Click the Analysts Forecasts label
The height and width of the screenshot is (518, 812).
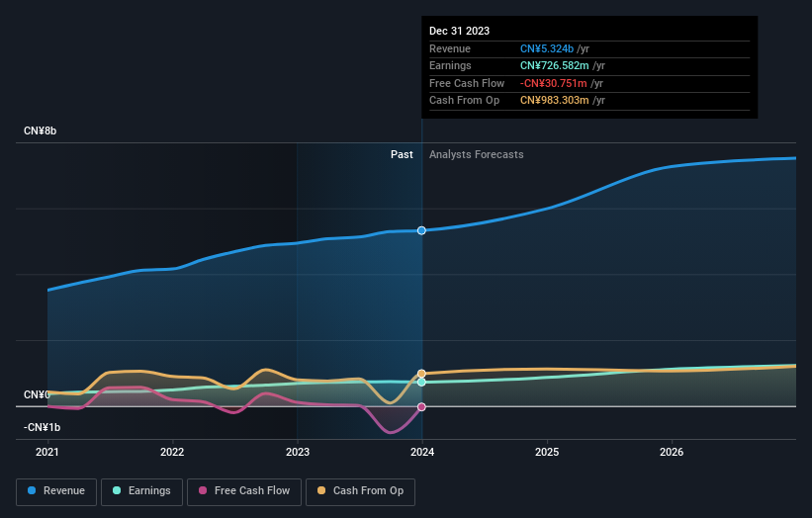pos(477,155)
